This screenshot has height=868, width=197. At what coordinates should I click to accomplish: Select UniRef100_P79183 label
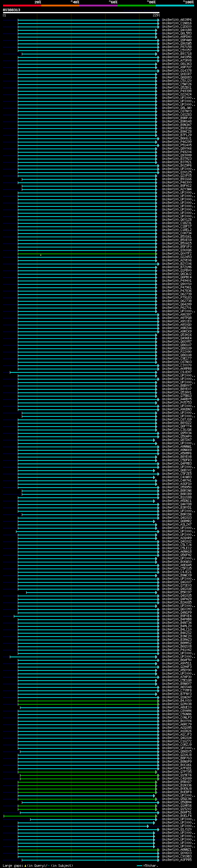pos(176,297)
